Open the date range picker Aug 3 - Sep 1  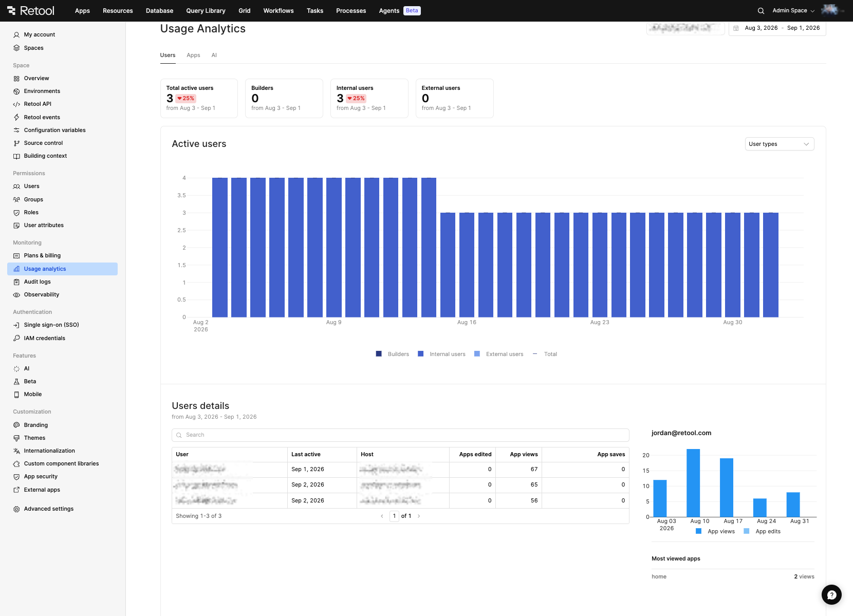point(777,28)
